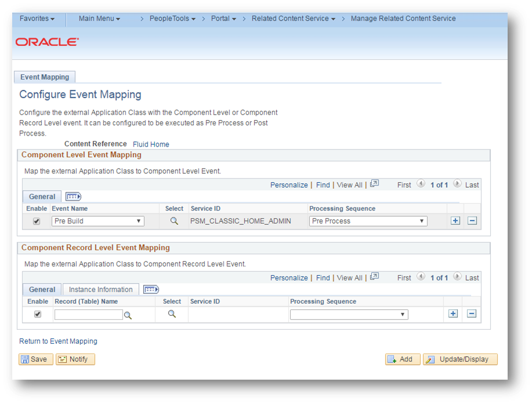532x404 pixels.
Task: Open the Record (Table) Name lookup magnifier
Action: tap(128, 315)
